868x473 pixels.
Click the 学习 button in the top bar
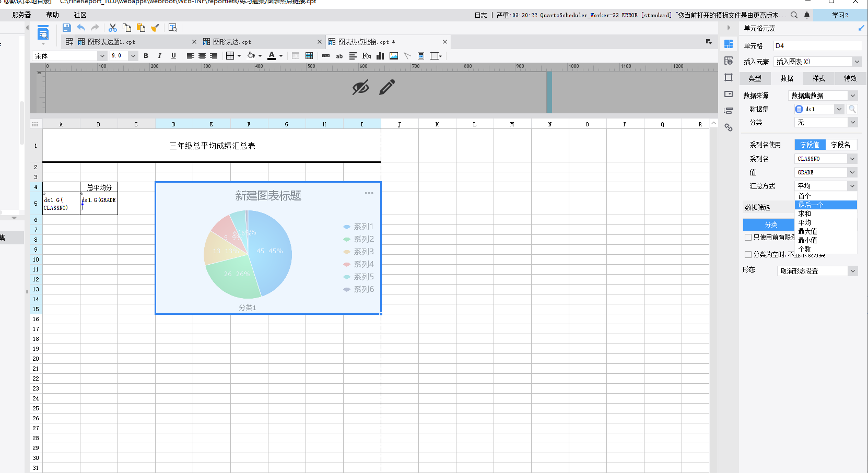click(840, 15)
